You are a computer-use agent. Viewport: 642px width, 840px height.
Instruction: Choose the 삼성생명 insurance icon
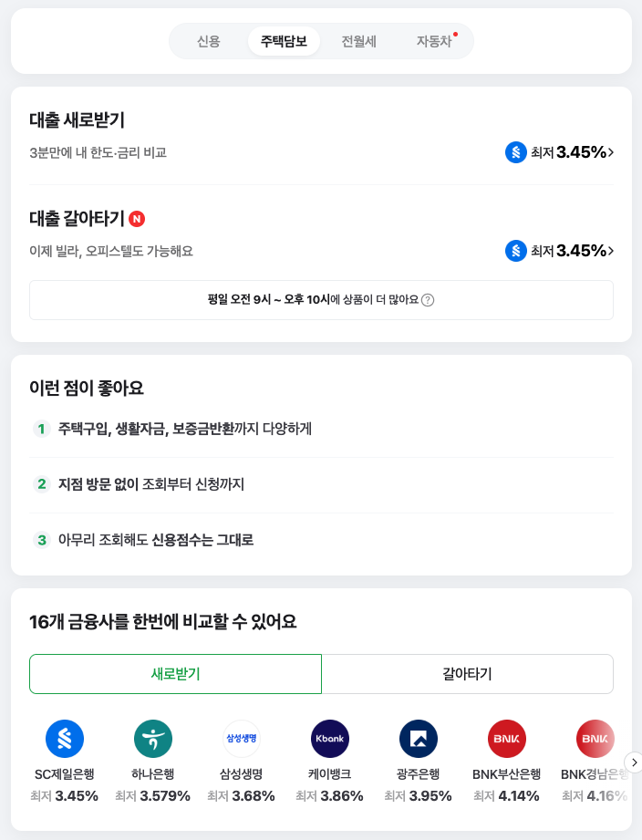(x=241, y=739)
